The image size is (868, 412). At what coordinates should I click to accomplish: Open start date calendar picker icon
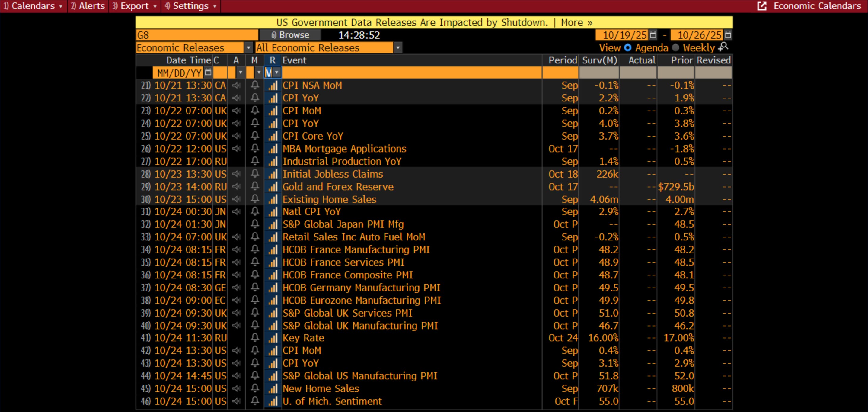pos(653,35)
